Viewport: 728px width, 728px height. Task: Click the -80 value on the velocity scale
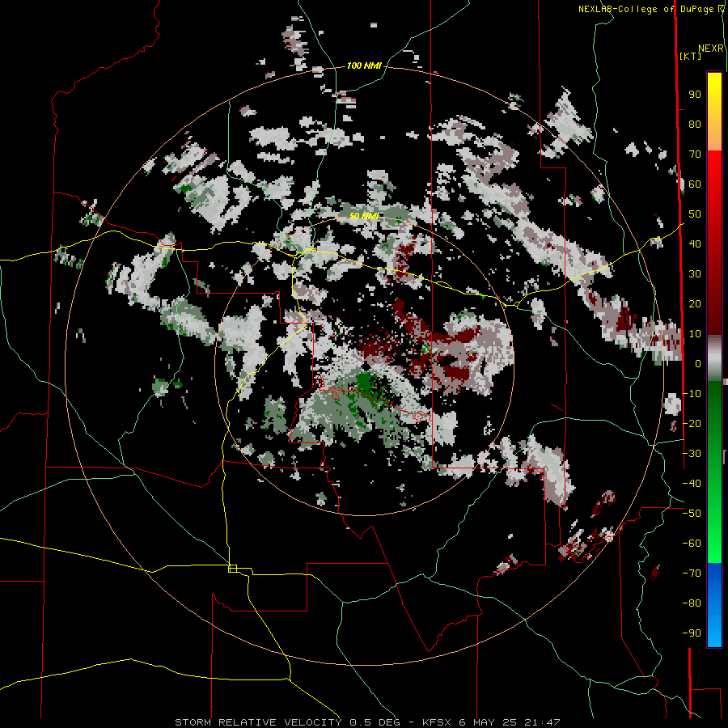click(x=692, y=603)
